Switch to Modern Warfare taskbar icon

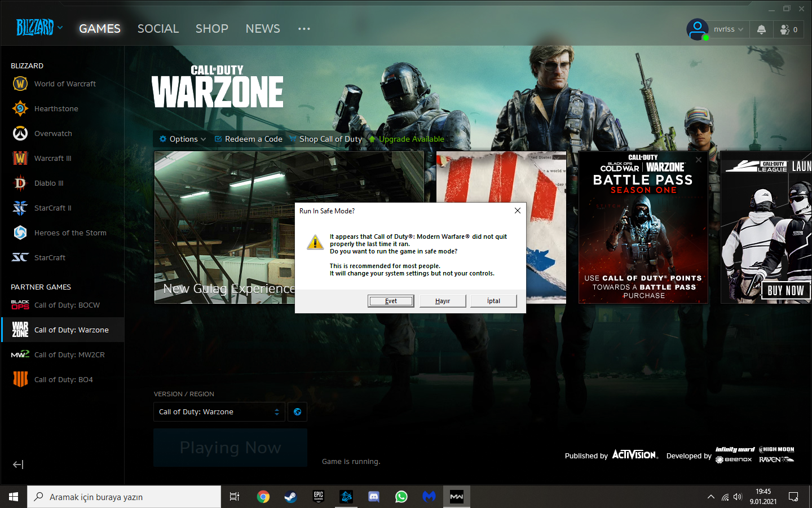[457, 497]
